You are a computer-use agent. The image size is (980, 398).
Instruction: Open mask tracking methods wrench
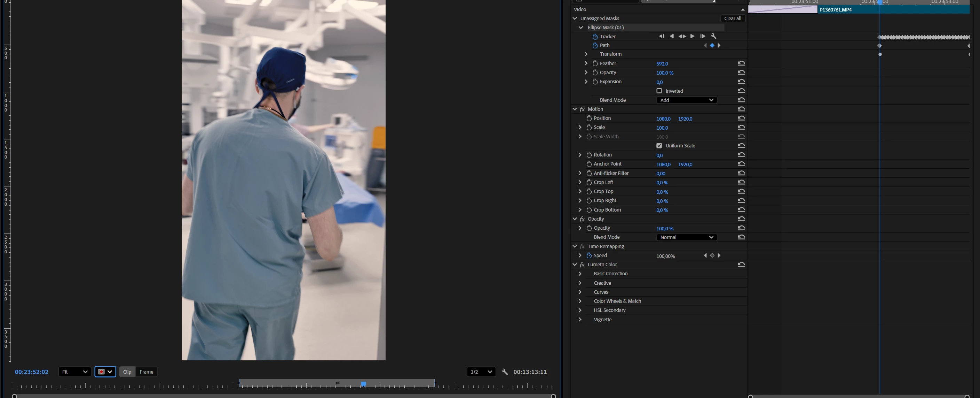click(x=713, y=36)
